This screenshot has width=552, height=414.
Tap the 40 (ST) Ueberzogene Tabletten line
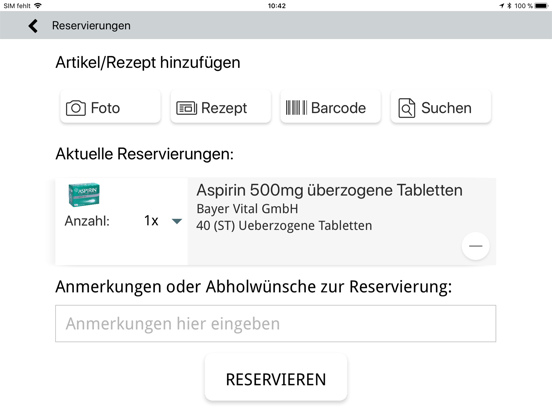coord(284,226)
